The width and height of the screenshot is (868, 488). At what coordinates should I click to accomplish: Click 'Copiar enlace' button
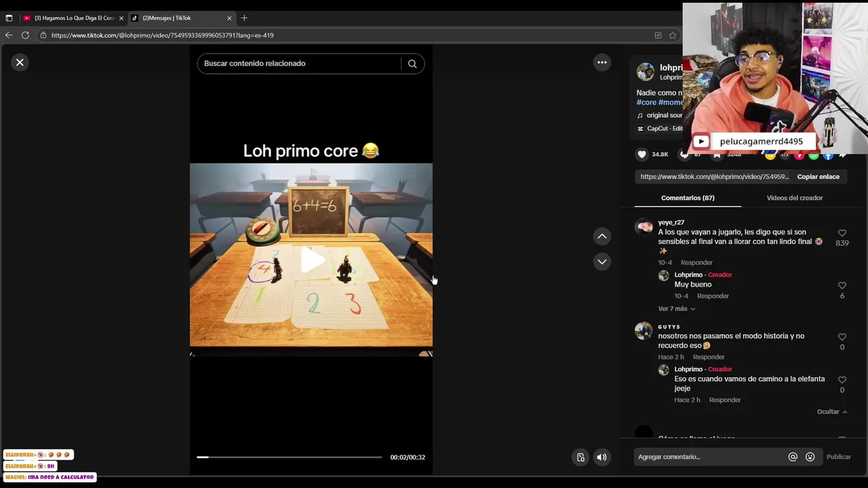pyautogui.click(x=818, y=177)
